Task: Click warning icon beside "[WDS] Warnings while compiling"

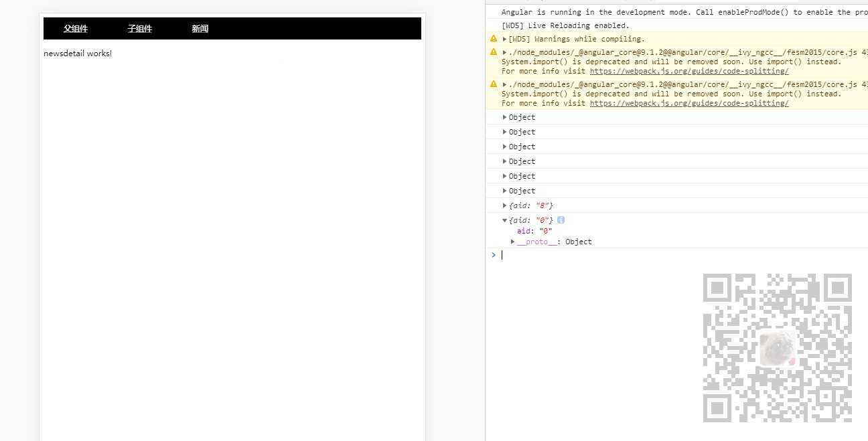Action: (494, 39)
